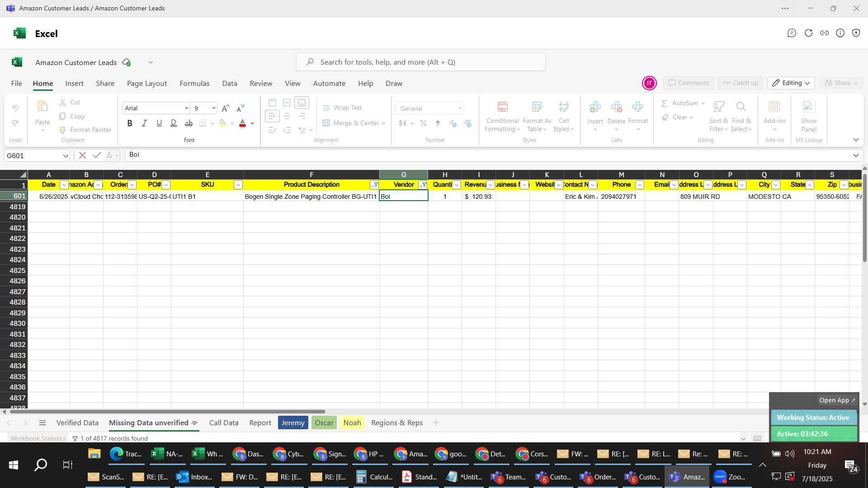Toggle bold formatting

point(130,123)
